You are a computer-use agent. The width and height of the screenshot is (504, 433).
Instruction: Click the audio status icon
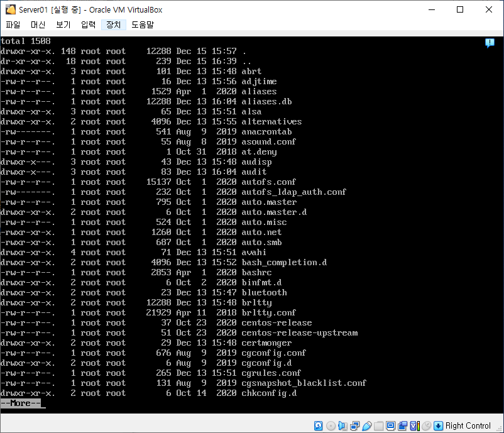(342, 426)
